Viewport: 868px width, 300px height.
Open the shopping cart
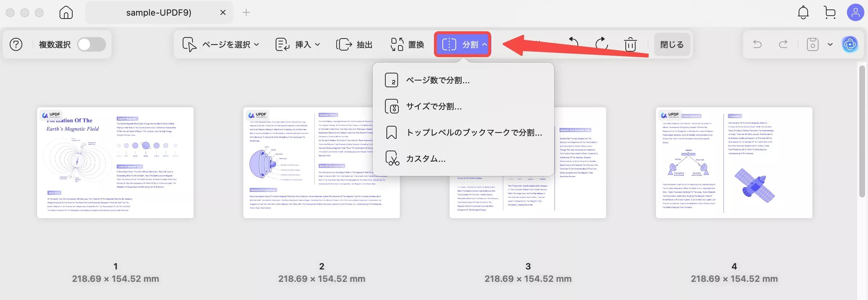pyautogui.click(x=830, y=13)
